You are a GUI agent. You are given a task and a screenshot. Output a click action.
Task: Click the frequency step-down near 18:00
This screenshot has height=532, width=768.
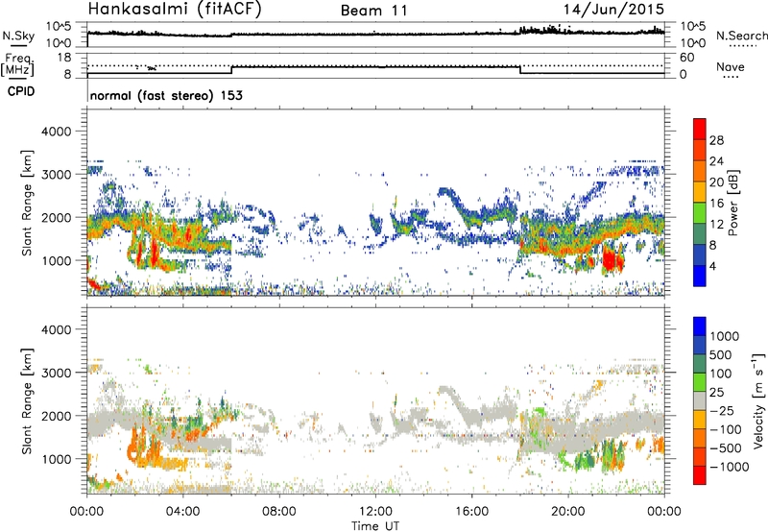click(520, 70)
